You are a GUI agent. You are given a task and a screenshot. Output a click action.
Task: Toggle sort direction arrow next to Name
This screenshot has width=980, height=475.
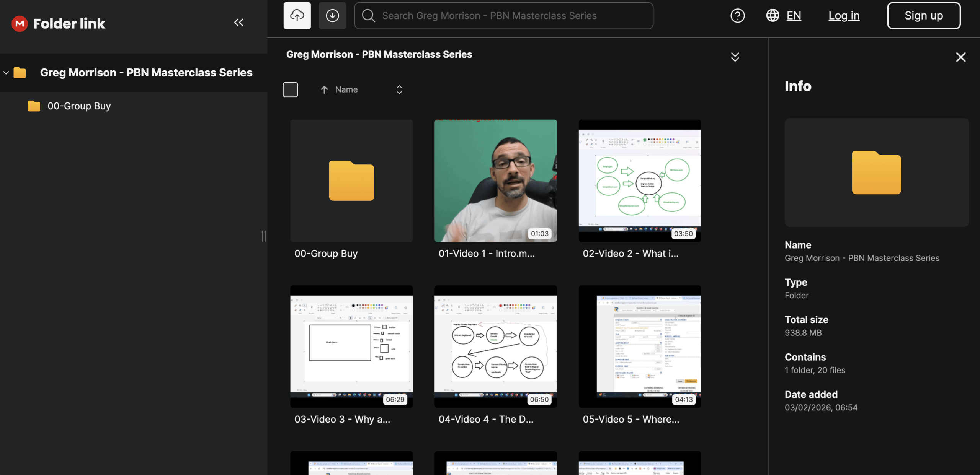pyautogui.click(x=324, y=90)
